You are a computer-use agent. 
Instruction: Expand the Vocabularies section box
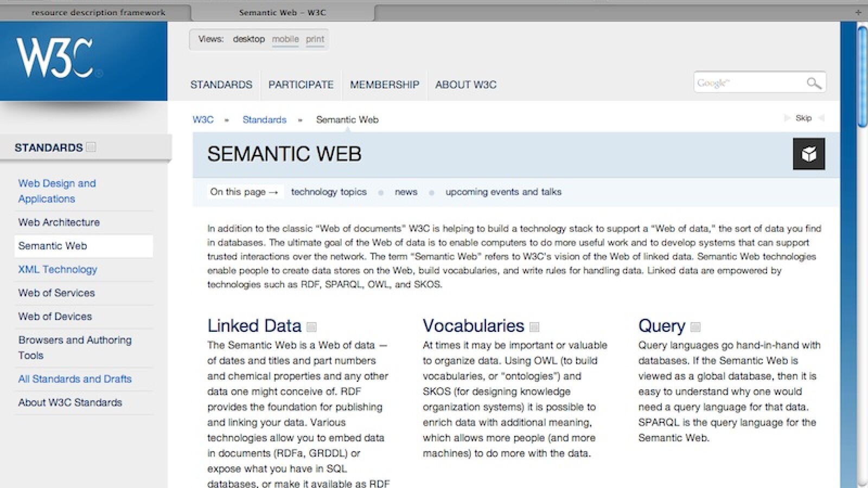[534, 327]
